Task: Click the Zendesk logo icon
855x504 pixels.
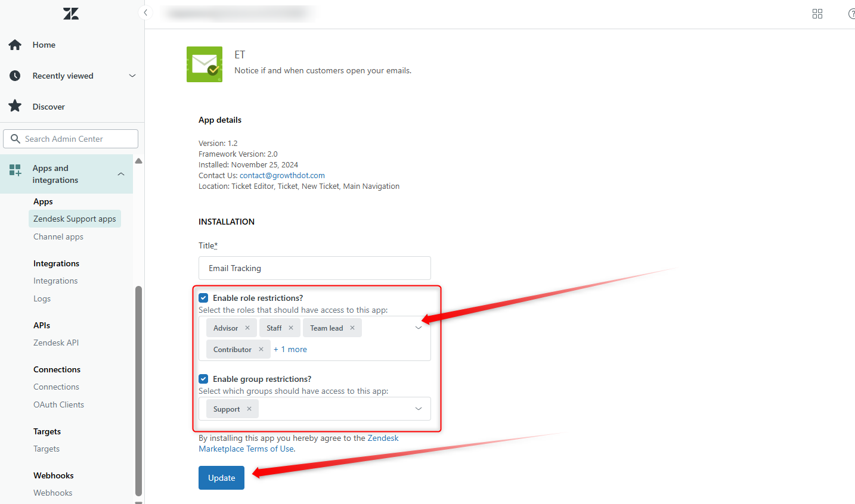Action: click(71, 14)
